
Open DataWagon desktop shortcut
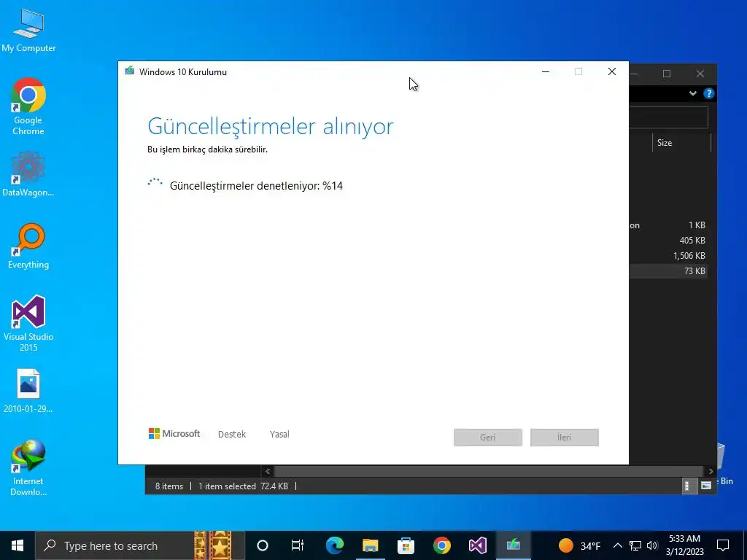coord(28,174)
